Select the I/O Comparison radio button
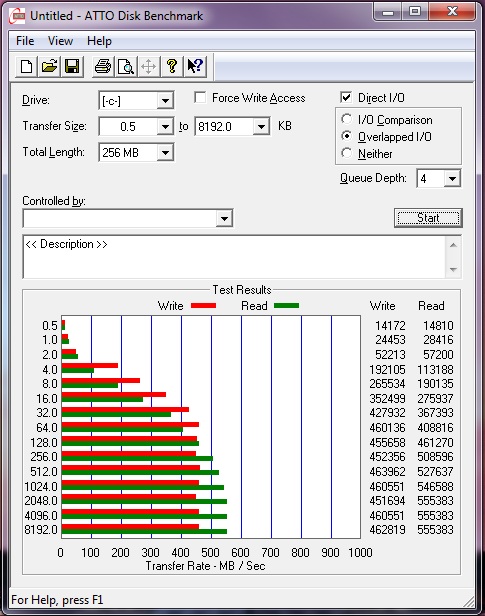Image resolution: width=485 pixels, height=616 pixels. (346, 119)
